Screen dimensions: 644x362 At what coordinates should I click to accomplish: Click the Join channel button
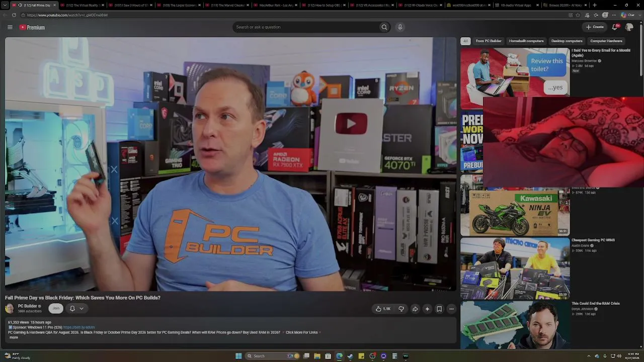click(56, 309)
